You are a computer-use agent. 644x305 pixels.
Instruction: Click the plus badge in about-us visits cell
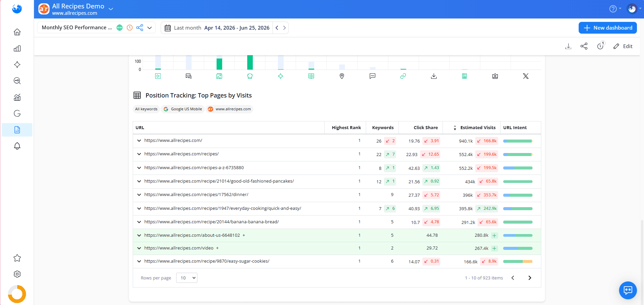(494, 235)
